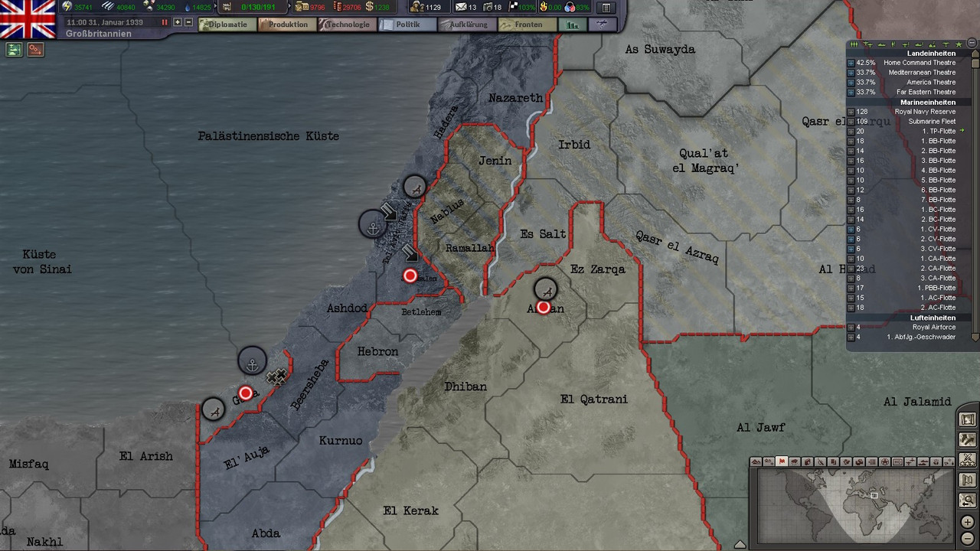Filter the unit list by the star icon

[x=959, y=44]
